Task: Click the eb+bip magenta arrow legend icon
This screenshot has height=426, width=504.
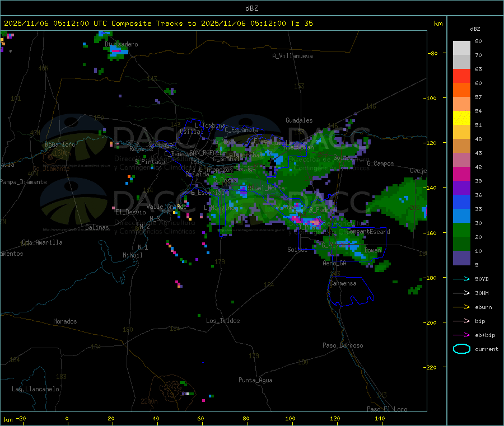Action: coord(461,335)
